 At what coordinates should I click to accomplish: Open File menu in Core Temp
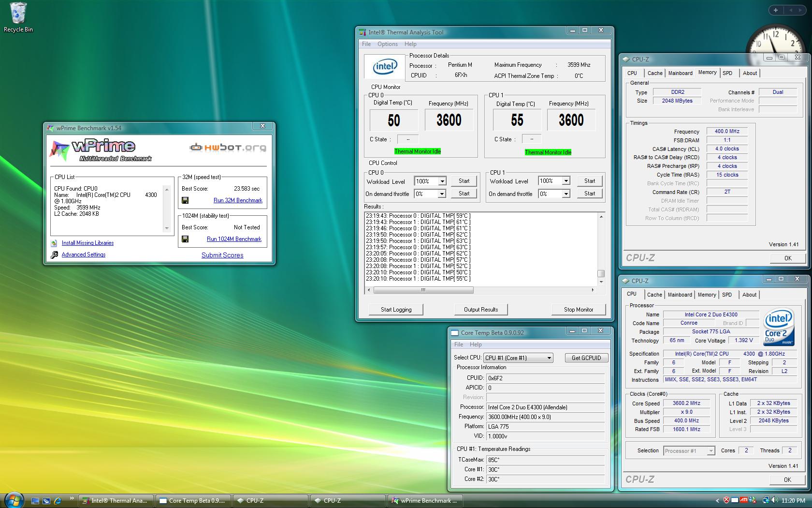(459, 344)
